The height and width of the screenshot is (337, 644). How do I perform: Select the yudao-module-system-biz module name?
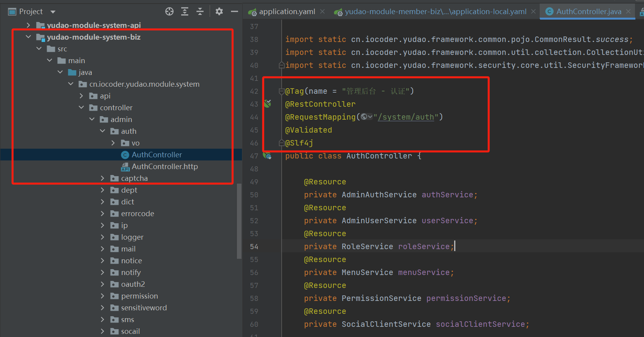tap(94, 37)
